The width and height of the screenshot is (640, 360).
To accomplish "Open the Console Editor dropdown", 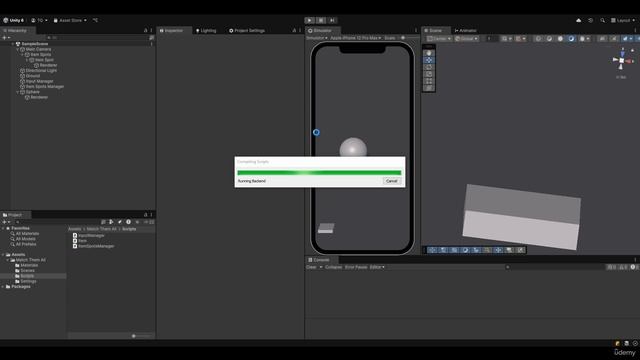I will (x=377, y=267).
